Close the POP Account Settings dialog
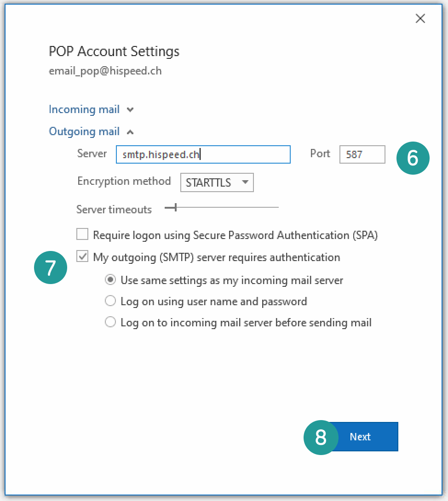 pos(420,18)
